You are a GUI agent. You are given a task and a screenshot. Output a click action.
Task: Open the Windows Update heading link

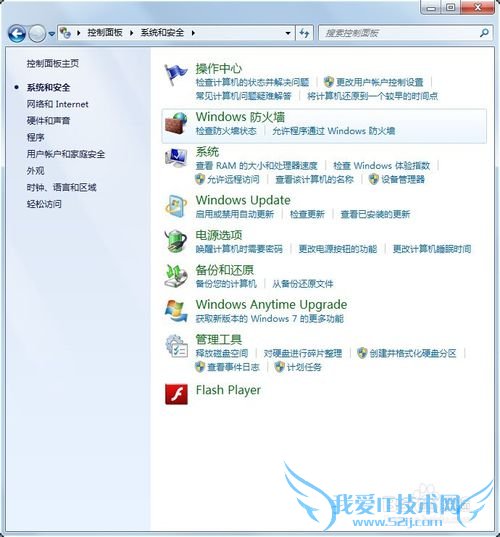pyautogui.click(x=243, y=200)
